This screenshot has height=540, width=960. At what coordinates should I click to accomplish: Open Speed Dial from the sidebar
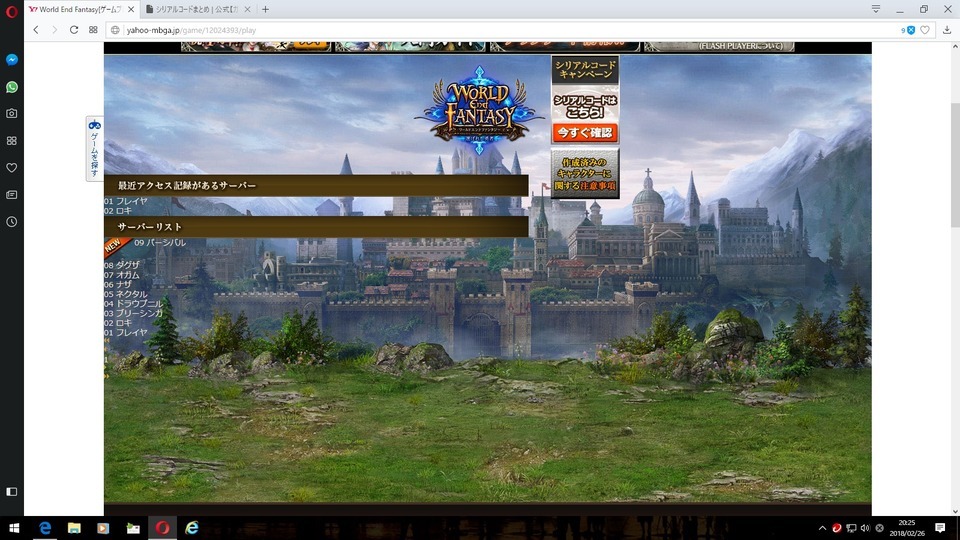click(x=12, y=141)
